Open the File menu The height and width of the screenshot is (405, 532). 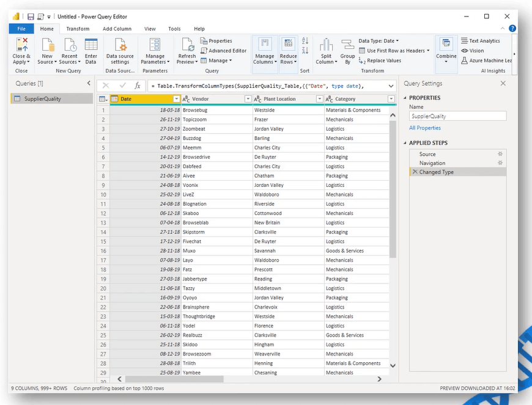(x=21, y=29)
